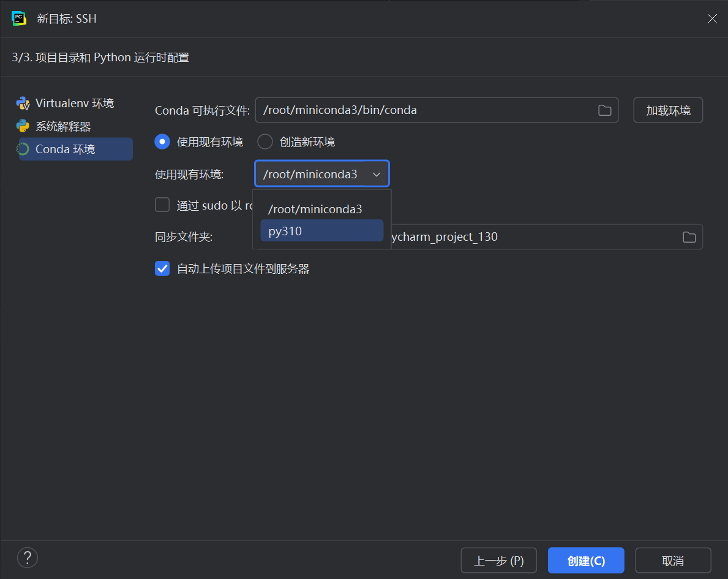Click the Conda spinner icon in sidebar
This screenshot has width=728, height=579.
click(23, 149)
